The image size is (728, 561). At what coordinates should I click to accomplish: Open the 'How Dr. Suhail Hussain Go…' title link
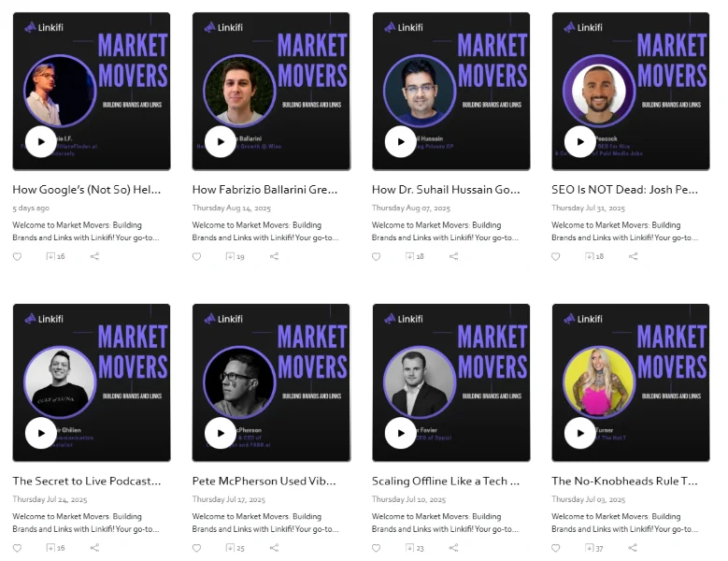tap(446, 190)
